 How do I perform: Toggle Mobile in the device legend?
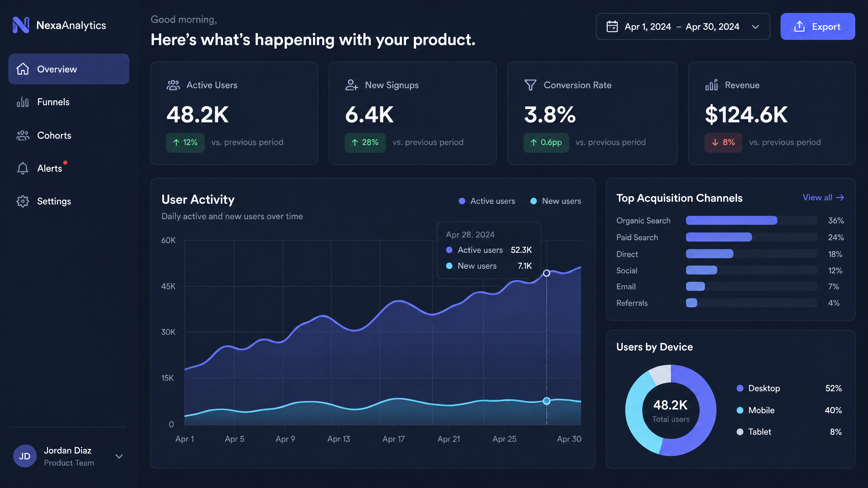[755, 410]
